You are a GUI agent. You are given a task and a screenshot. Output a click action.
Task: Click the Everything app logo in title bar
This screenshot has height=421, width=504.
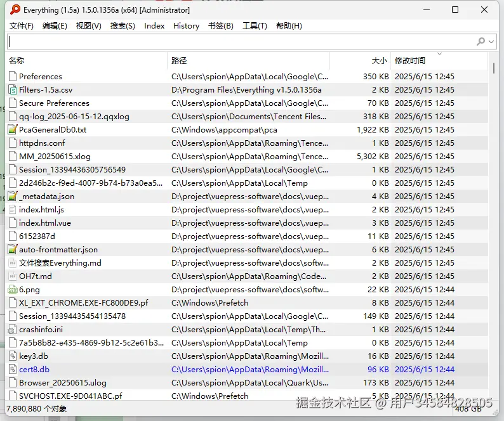click(x=15, y=10)
